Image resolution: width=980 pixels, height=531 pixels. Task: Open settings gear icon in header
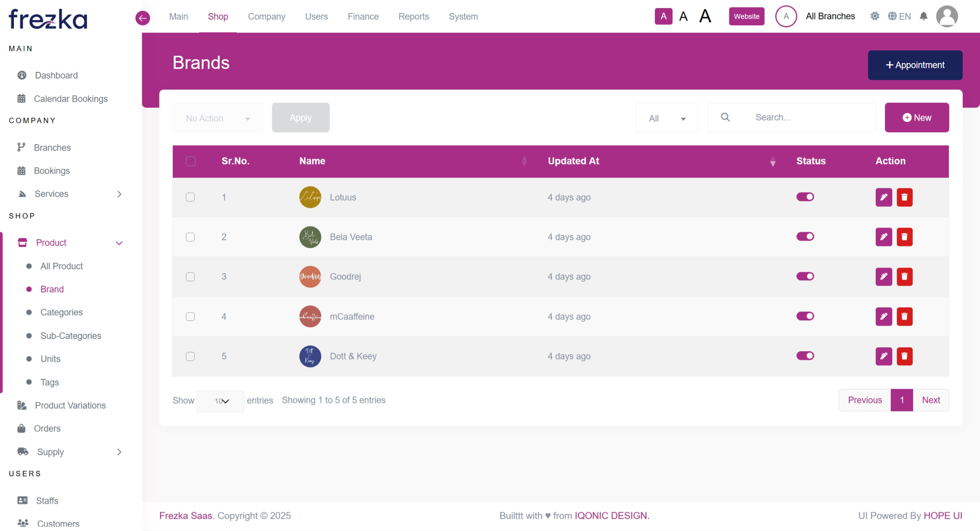875,16
